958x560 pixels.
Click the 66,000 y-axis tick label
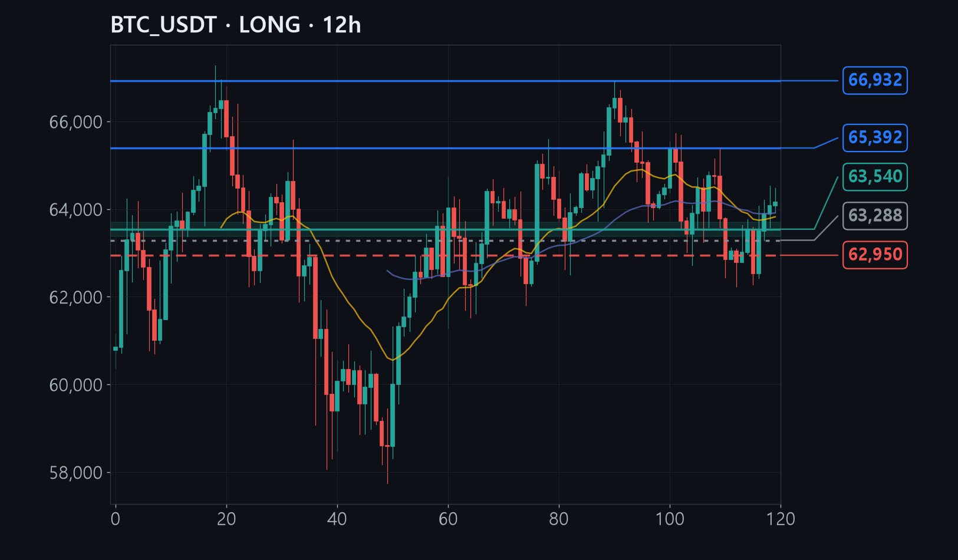76,122
